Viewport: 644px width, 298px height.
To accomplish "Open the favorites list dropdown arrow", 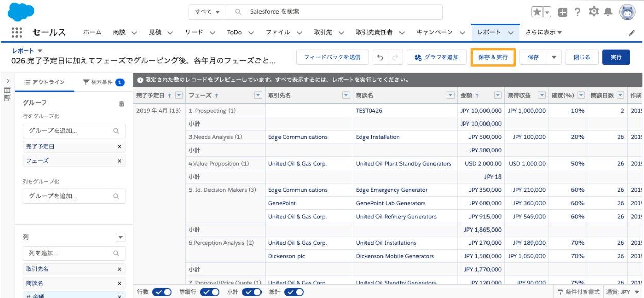I will coord(547,12).
